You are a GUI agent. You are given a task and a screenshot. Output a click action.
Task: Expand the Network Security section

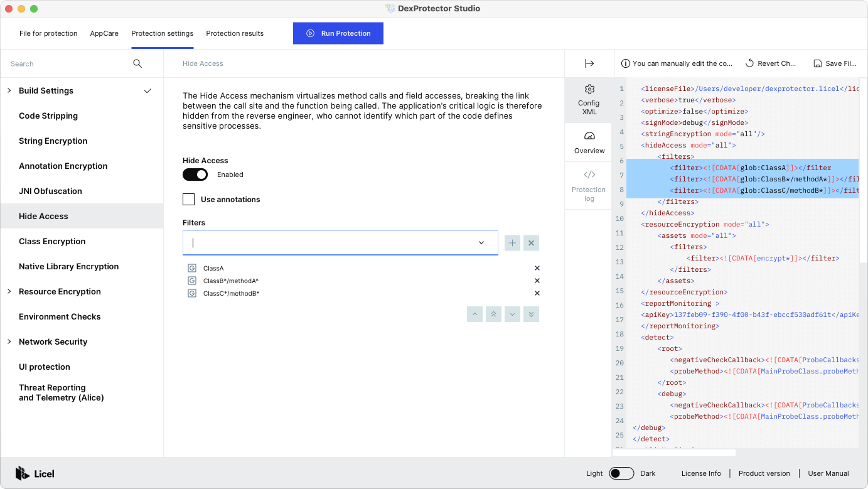pos(9,341)
